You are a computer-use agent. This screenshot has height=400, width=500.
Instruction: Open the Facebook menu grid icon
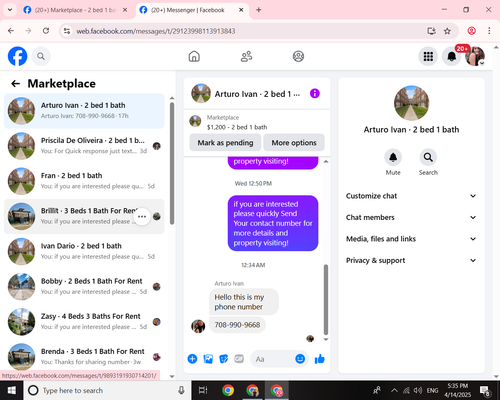428,56
